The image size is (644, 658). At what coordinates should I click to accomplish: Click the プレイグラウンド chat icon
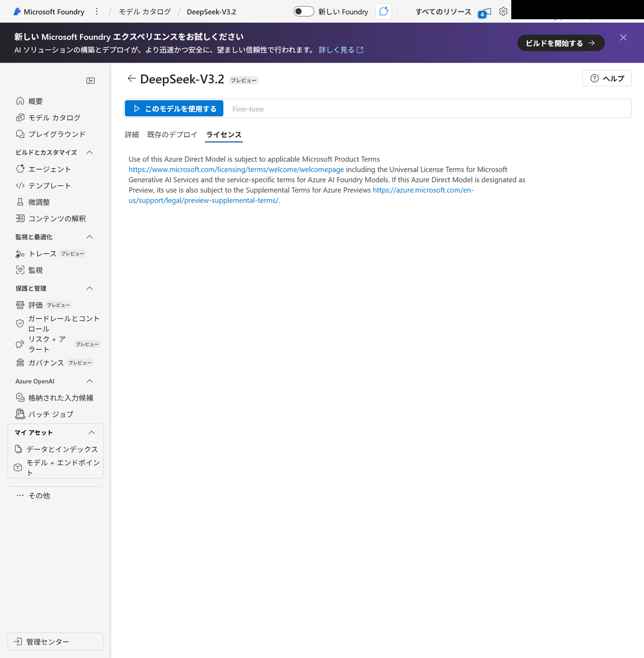(20, 134)
